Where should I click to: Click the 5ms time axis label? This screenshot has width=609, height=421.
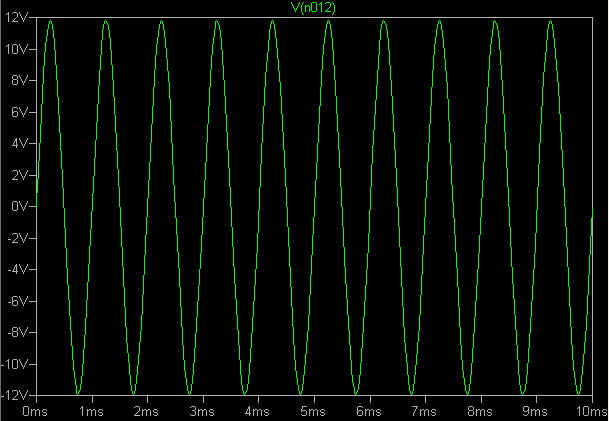click(313, 411)
